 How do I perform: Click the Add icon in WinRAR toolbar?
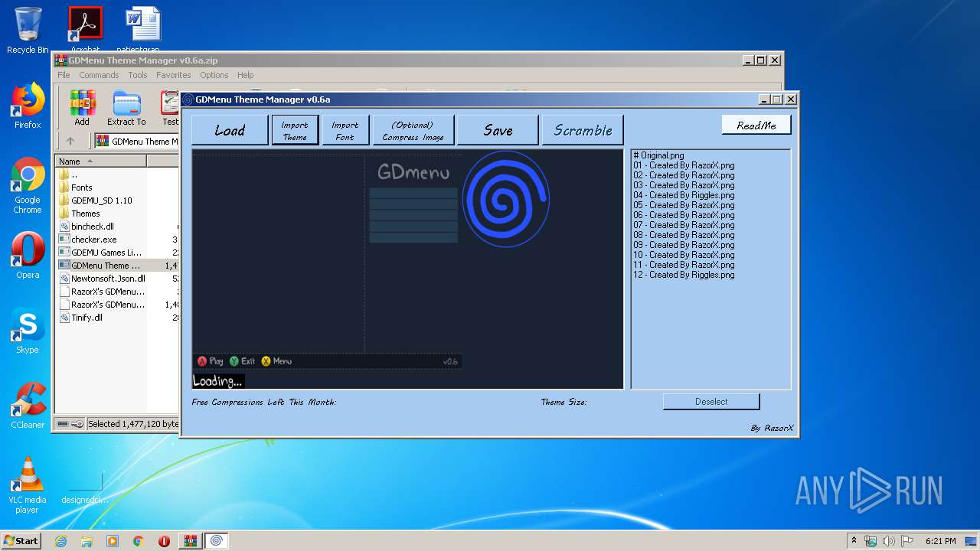point(82,108)
